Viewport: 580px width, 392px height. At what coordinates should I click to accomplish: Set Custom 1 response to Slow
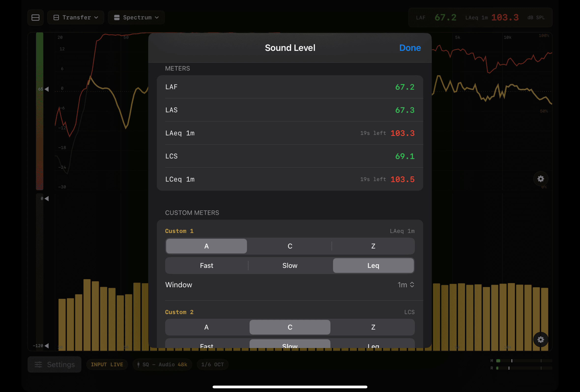pos(290,265)
